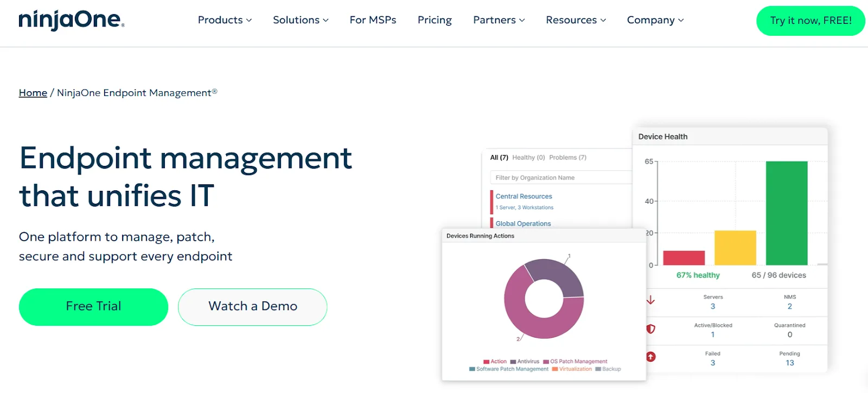Click the Device Health panel title
This screenshot has width=868, height=393.
point(663,137)
